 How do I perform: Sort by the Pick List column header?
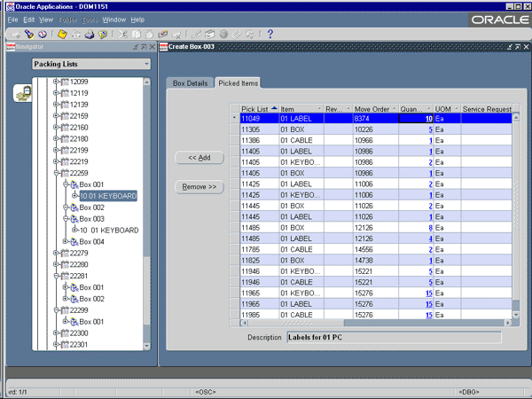[x=255, y=108]
